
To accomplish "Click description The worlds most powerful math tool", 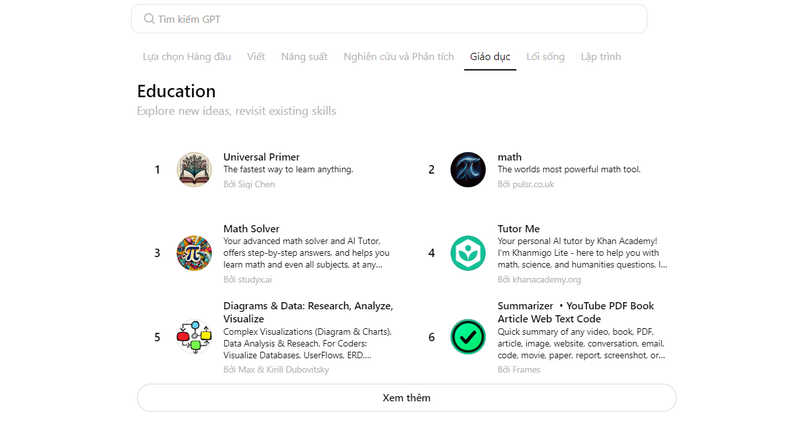I will pyautogui.click(x=569, y=169).
